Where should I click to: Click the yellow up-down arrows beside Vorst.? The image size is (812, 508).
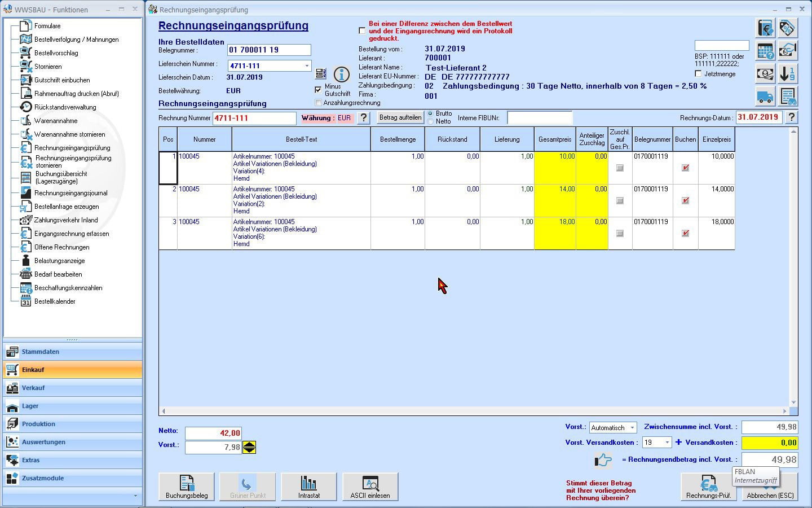[x=249, y=448]
